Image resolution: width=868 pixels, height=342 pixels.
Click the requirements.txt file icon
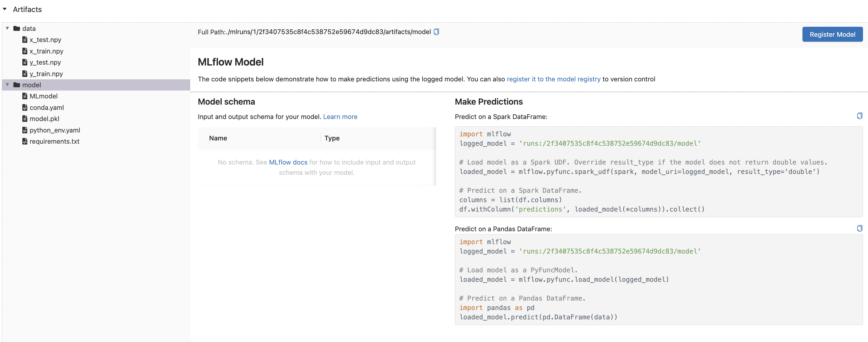(x=25, y=141)
